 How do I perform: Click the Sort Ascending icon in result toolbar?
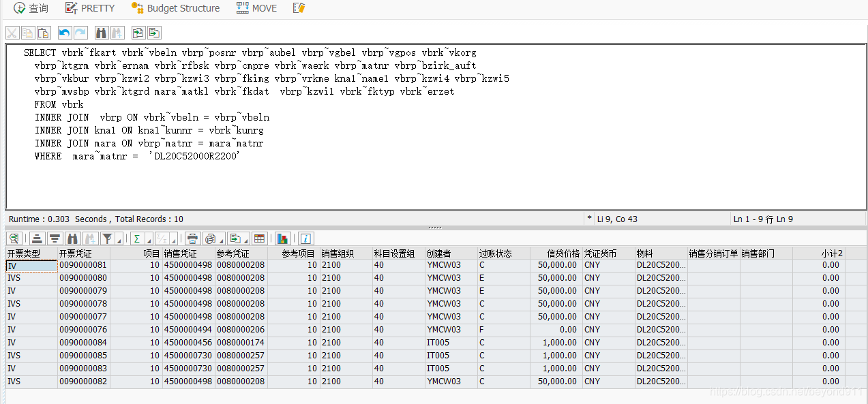(38, 238)
